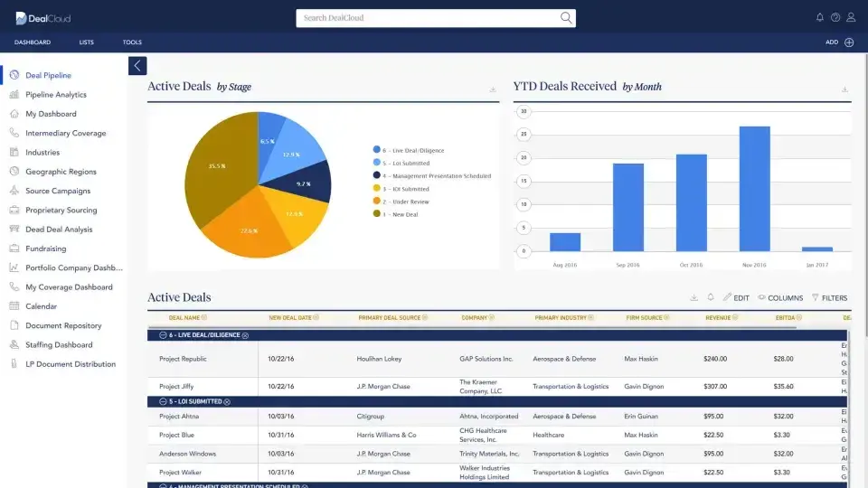Collapse the 5 - LOI Submitted group
The width and height of the screenshot is (868, 488).
click(x=163, y=402)
